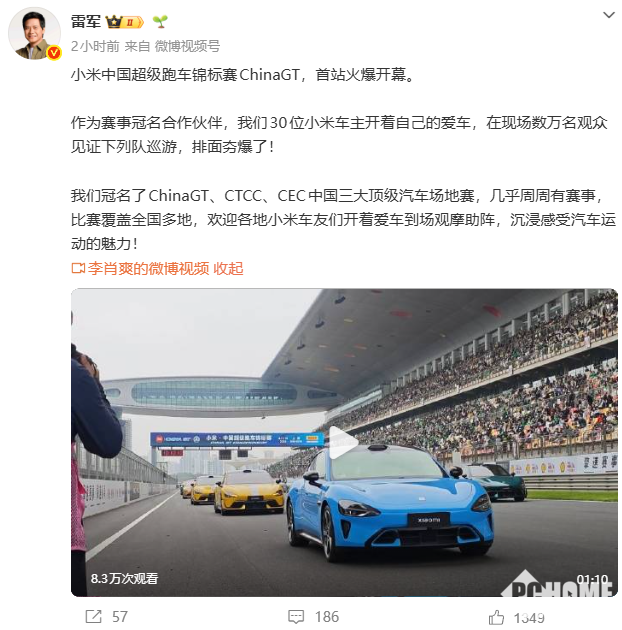Click the green sprout icon
The width and height of the screenshot is (622, 630).
point(160,22)
